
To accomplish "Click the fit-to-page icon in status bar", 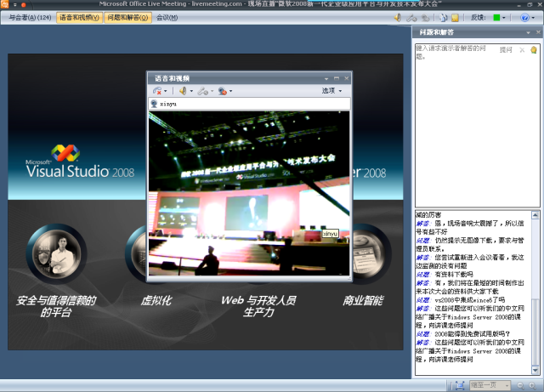I will [x=460, y=385].
